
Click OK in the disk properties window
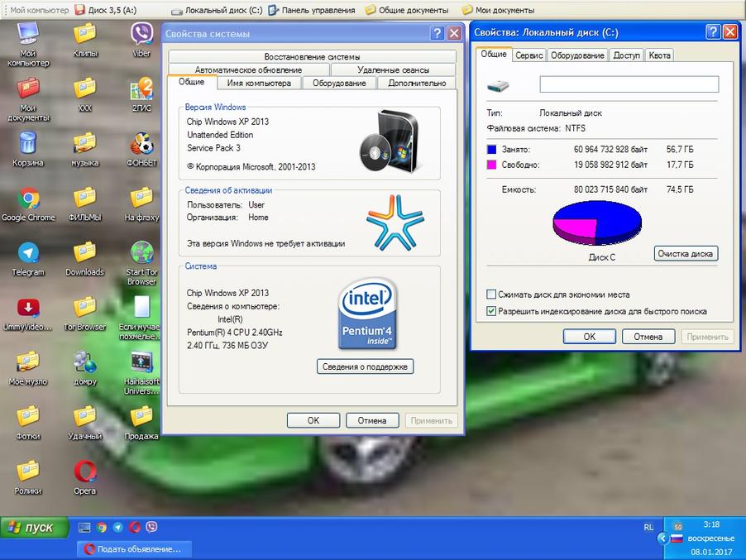tap(590, 337)
